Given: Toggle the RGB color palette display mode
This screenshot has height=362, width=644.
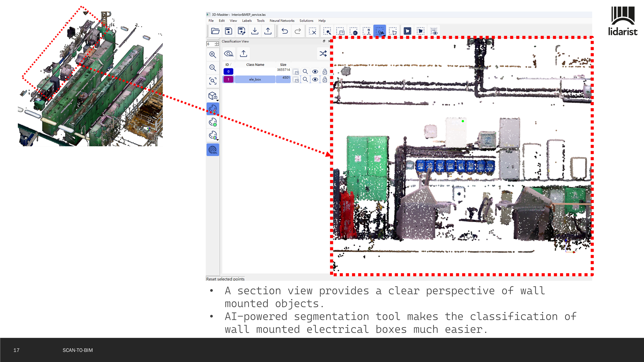Looking at the screenshot, I should tap(213, 109).
